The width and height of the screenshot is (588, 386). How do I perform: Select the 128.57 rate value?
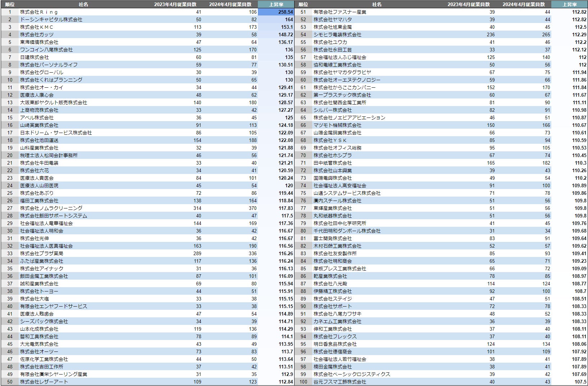pos(286,102)
